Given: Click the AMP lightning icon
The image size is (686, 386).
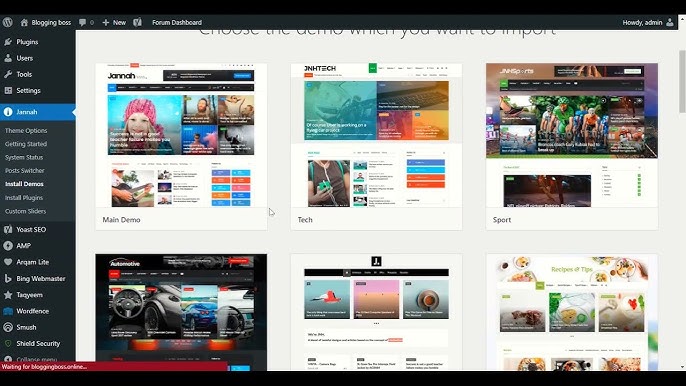Looking at the screenshot, I should [8, 246].
